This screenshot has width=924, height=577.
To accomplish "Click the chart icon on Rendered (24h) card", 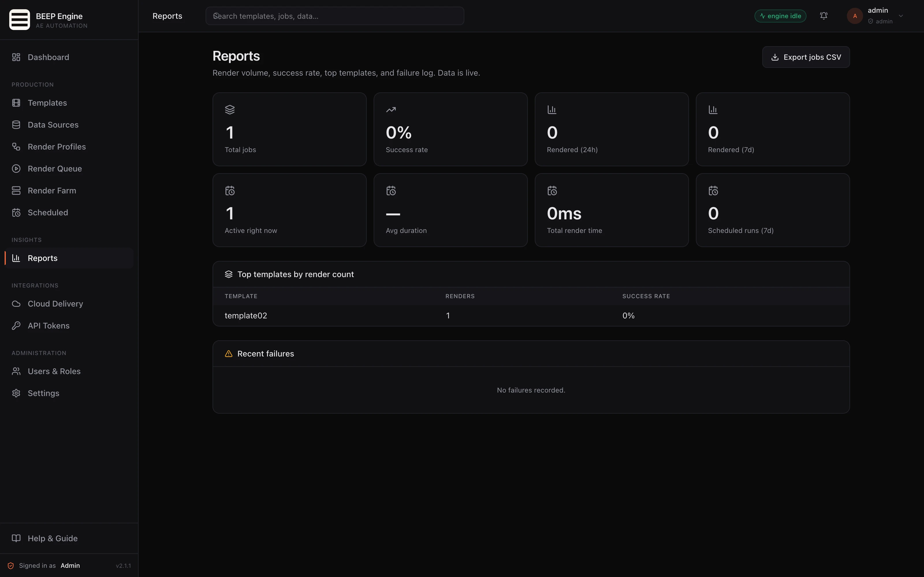I will [x=552, y=109].
